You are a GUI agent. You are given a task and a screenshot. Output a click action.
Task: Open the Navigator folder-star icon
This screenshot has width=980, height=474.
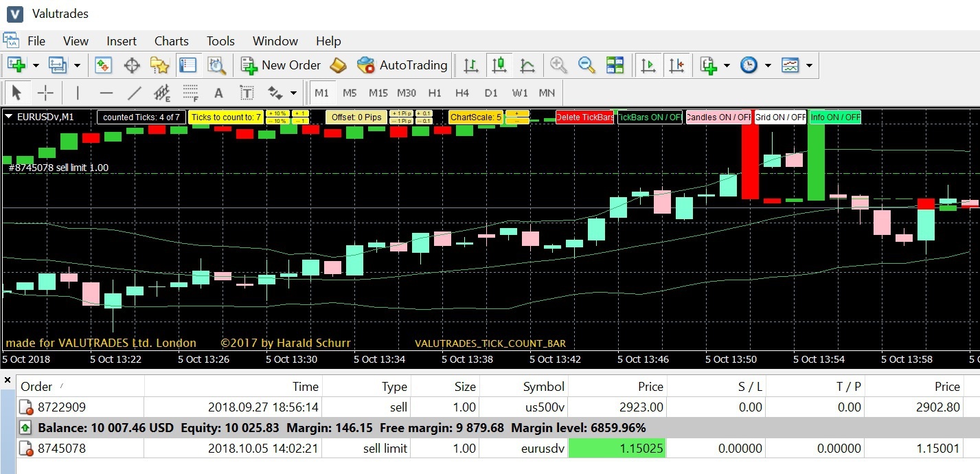159,65
